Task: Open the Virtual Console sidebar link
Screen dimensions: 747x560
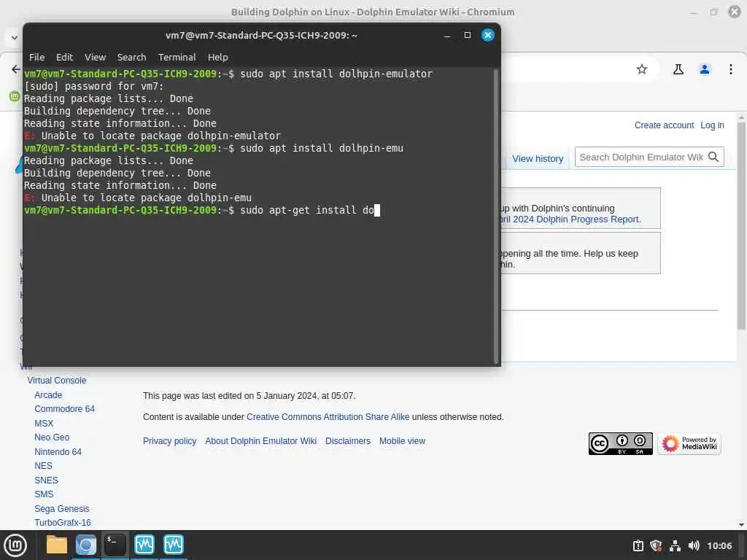Action: click(x=57, y=381)
